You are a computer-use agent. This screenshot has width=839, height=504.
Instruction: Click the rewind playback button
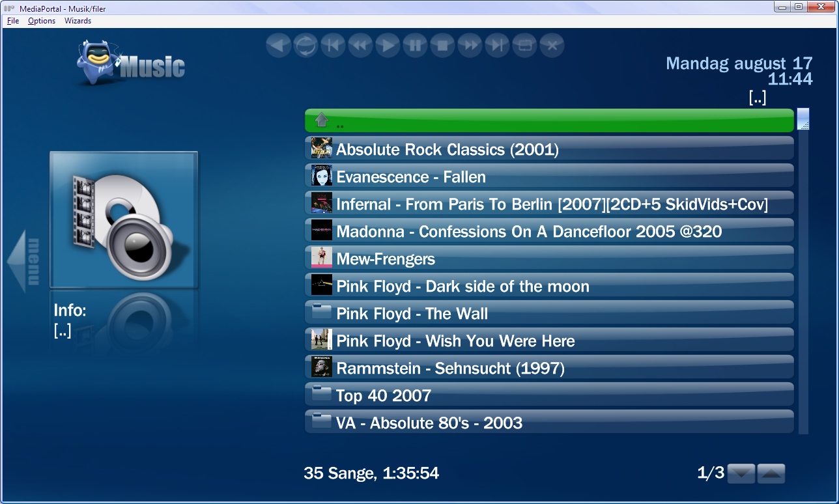(360, 46)
